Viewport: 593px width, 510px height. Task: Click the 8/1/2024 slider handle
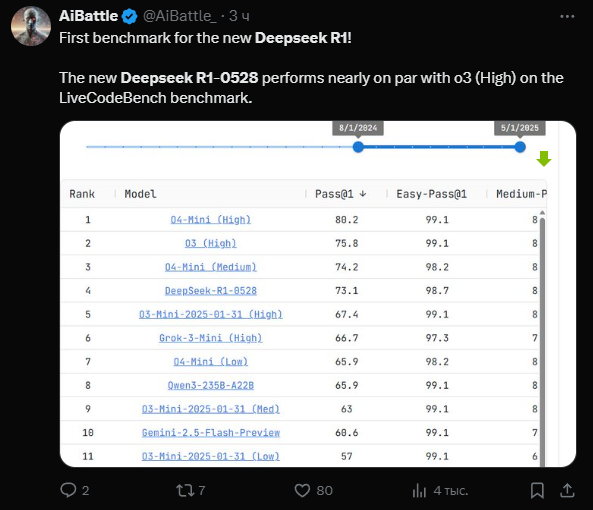(x=358, y=147)
